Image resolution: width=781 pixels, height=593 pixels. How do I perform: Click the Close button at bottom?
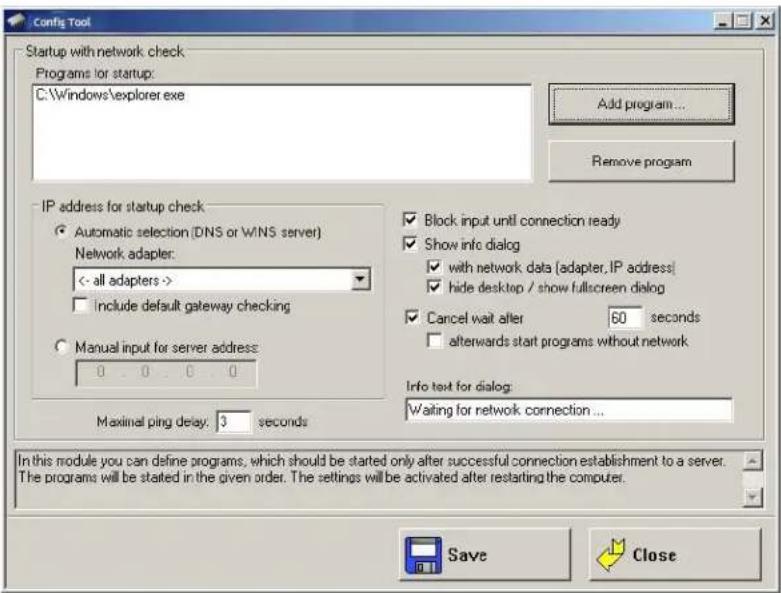[x=675, y=555]
